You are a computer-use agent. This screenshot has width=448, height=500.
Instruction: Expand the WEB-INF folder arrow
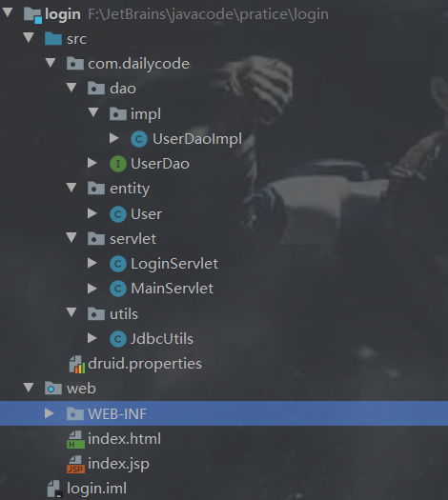(x=50, y=413)
